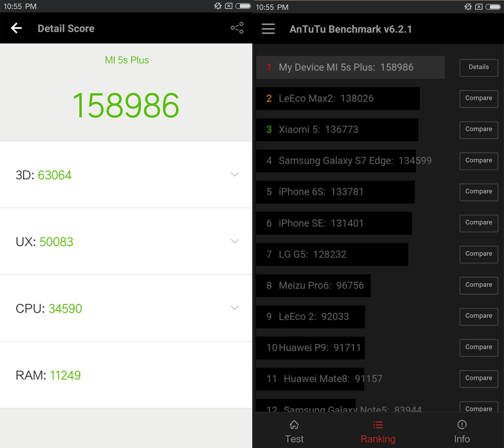Select ranking row iPhone SE: 131401
The image size is (504, 448).
(334, 223)
